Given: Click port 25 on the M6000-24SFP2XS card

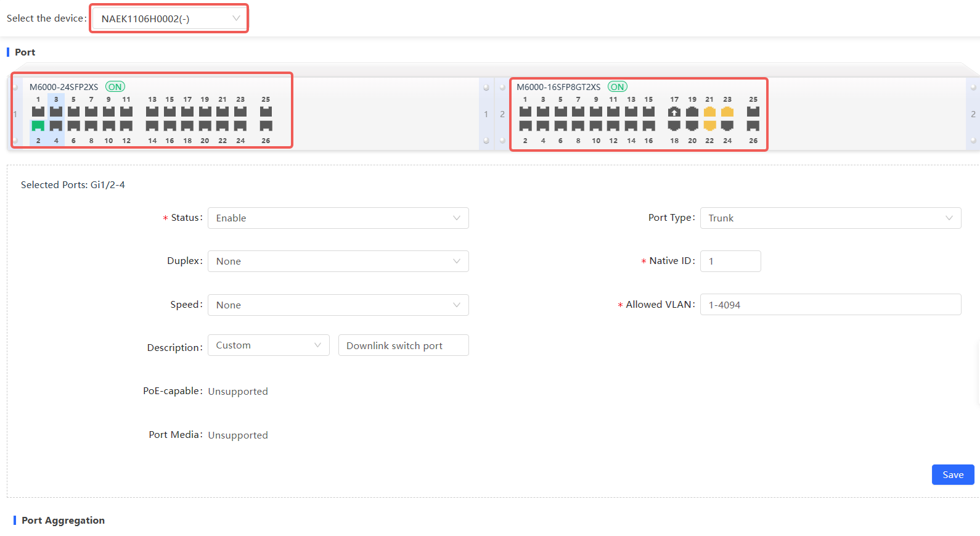Looking at the screenshot, I should coord(266,112).
